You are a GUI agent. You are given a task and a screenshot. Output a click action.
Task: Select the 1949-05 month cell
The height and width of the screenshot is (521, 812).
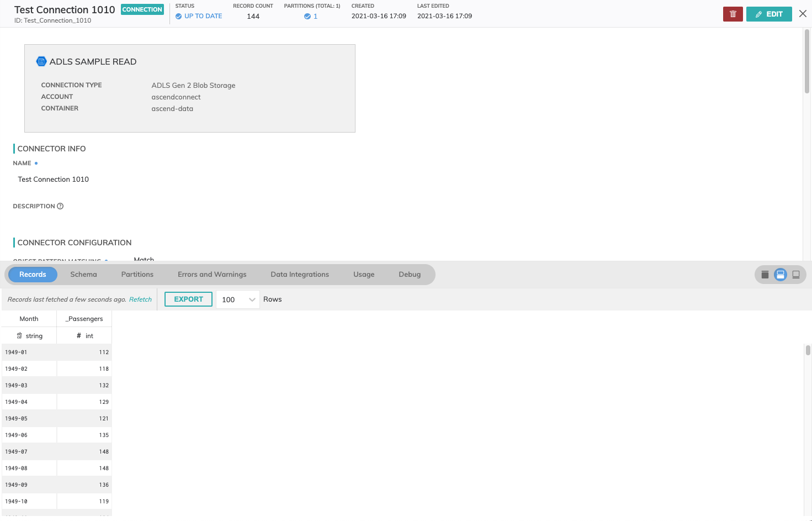click(x=29, y=418)
